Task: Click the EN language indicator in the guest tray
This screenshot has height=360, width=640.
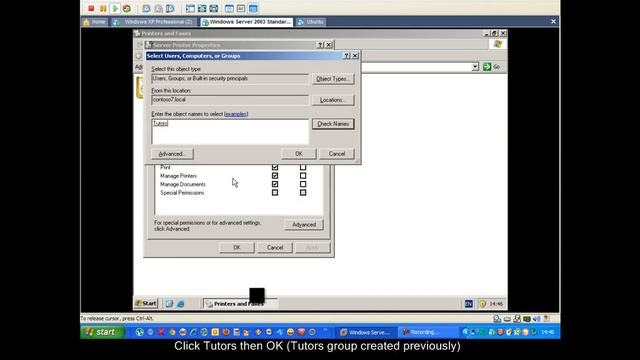Action: tap(469, 304)
